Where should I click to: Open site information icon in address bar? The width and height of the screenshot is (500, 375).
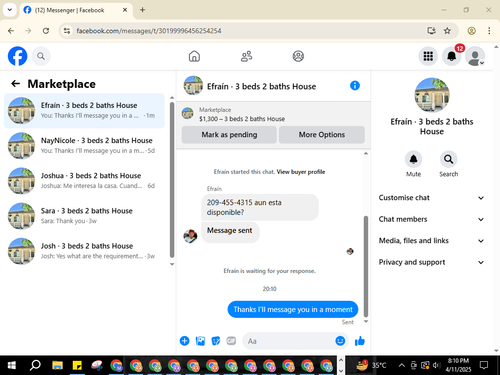click(x=67, y=31)
